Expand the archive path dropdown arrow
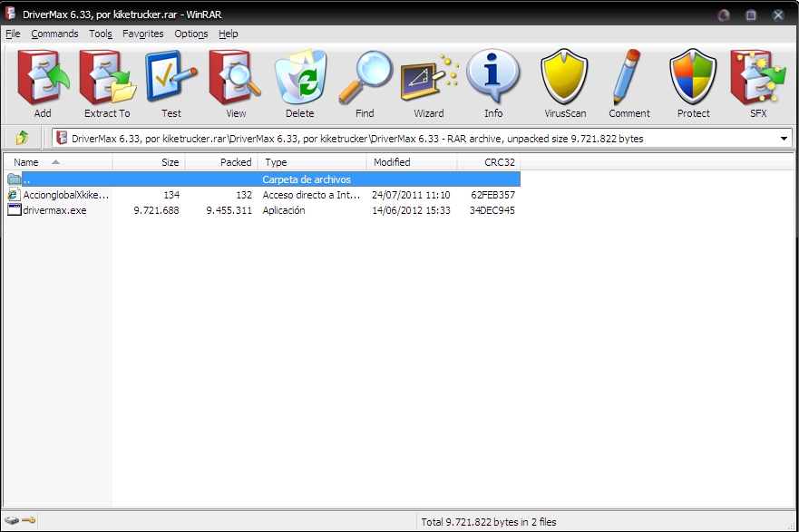799x532 pixels. [x=784, y=139]
